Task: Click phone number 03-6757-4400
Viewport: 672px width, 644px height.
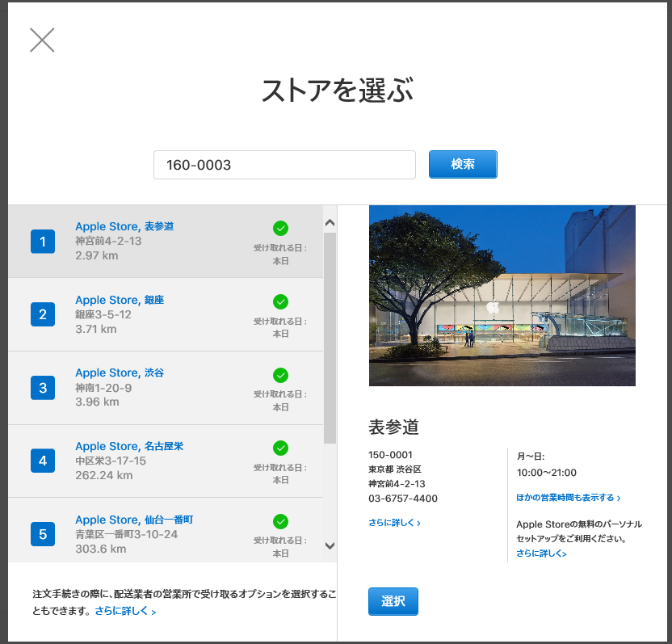Action: (x=403, y=499)
